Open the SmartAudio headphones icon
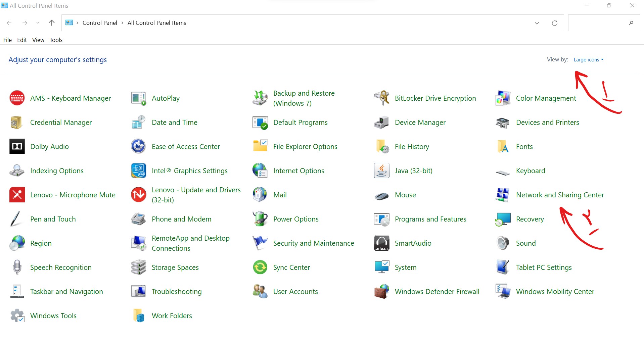 pyautogui.click(x=382, y=243)
